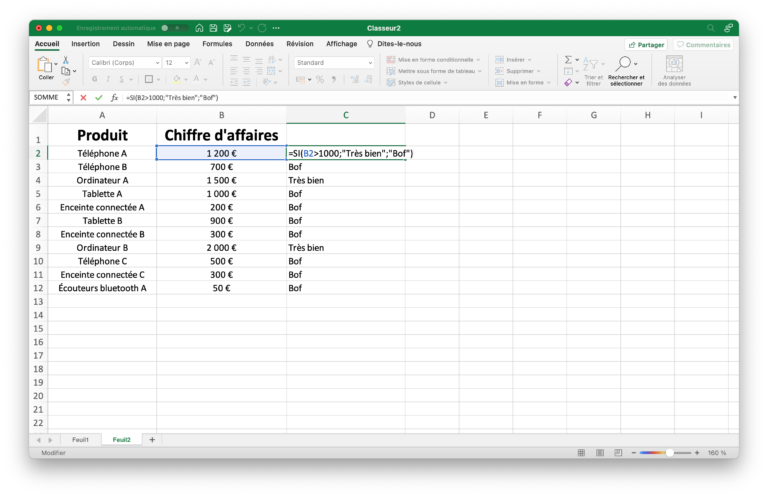This screenshot has height=497, width=768.
Task: Switch to page layout view icon
Action: pyautogui.click(x=600, y=453)
